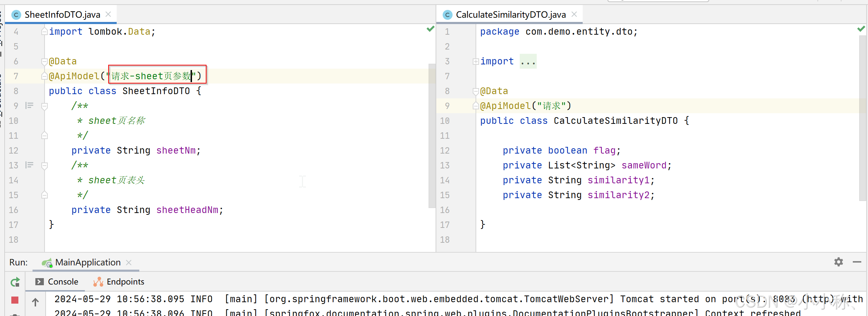The height and width of the screenshot is (316, 868).
Task: Fold the @Data annotation at line 6 in SheetInfoDTO
Action: click(x=45, y=62)
